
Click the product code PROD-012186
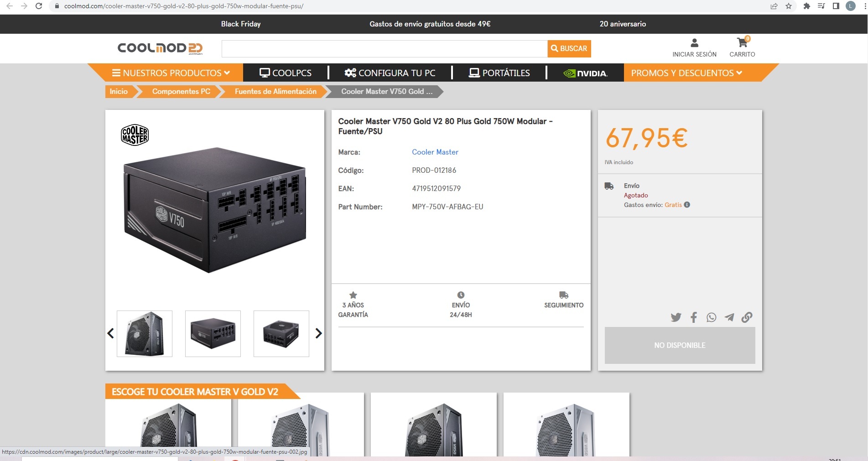434,170
